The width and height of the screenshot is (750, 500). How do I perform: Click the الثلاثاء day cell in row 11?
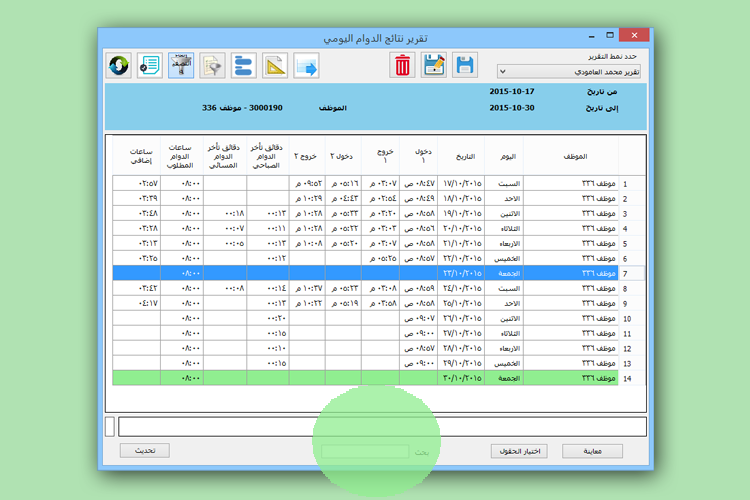pos(504,333)
